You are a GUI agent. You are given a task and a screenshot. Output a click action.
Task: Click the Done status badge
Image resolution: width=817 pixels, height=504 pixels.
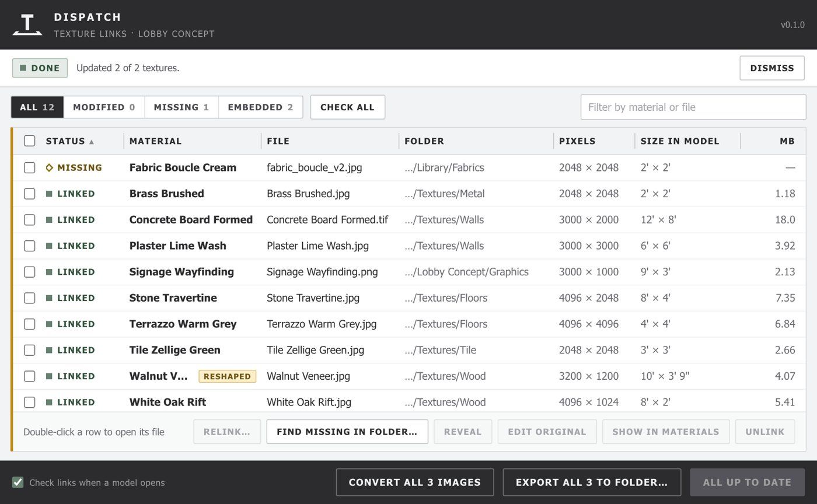(x=40, y=68)
